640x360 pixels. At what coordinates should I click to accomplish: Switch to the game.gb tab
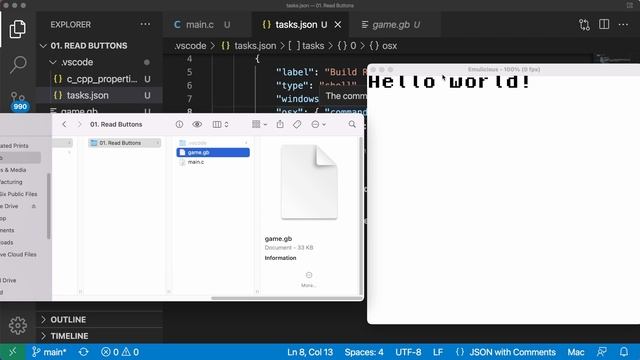[391, 24]
